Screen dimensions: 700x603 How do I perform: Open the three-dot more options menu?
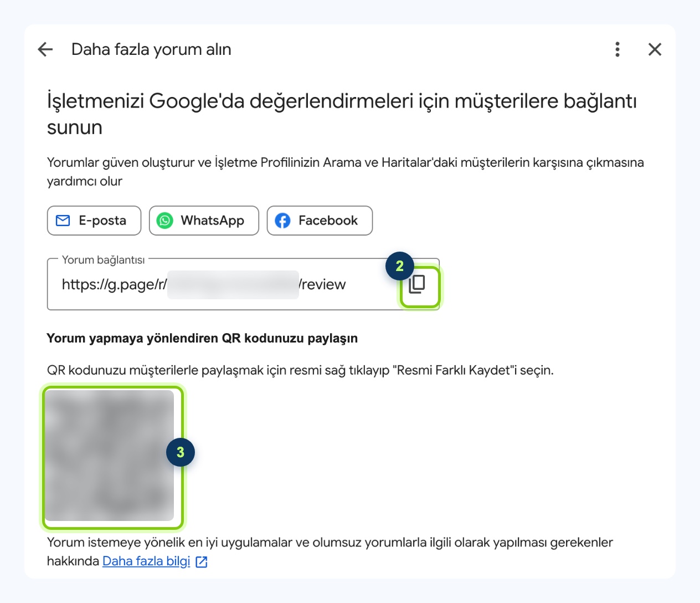617,49
